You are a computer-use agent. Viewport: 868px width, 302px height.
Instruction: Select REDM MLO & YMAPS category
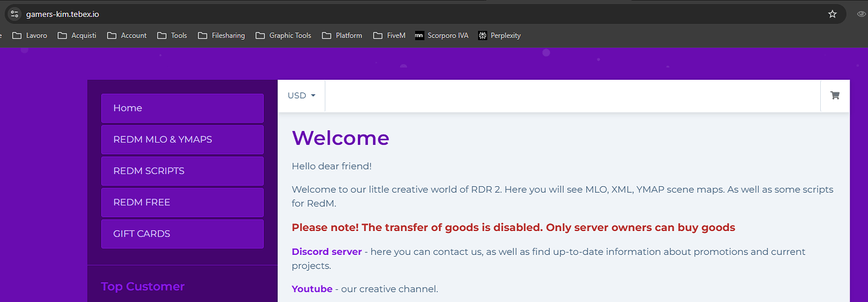182,140
